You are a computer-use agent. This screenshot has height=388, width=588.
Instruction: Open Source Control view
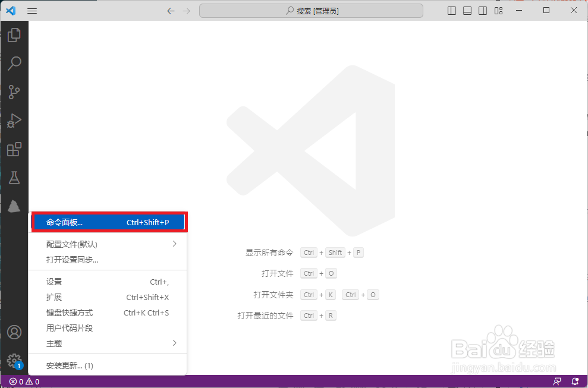(14, 92)
